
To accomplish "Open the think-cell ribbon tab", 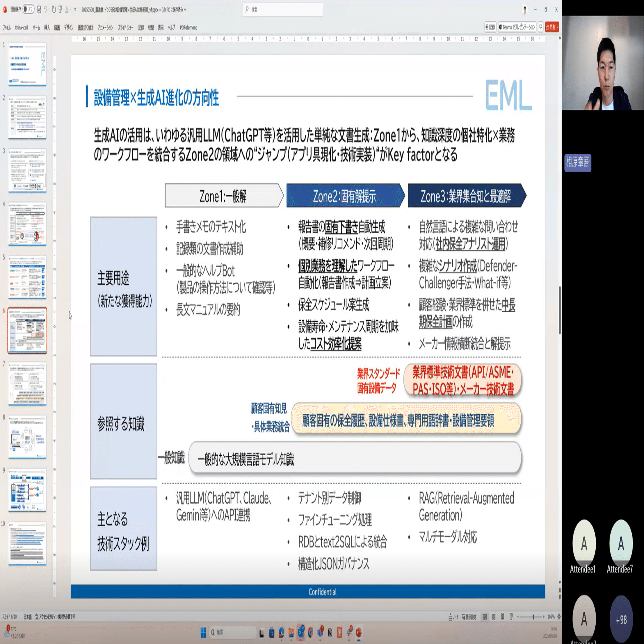I will [22, 28].
